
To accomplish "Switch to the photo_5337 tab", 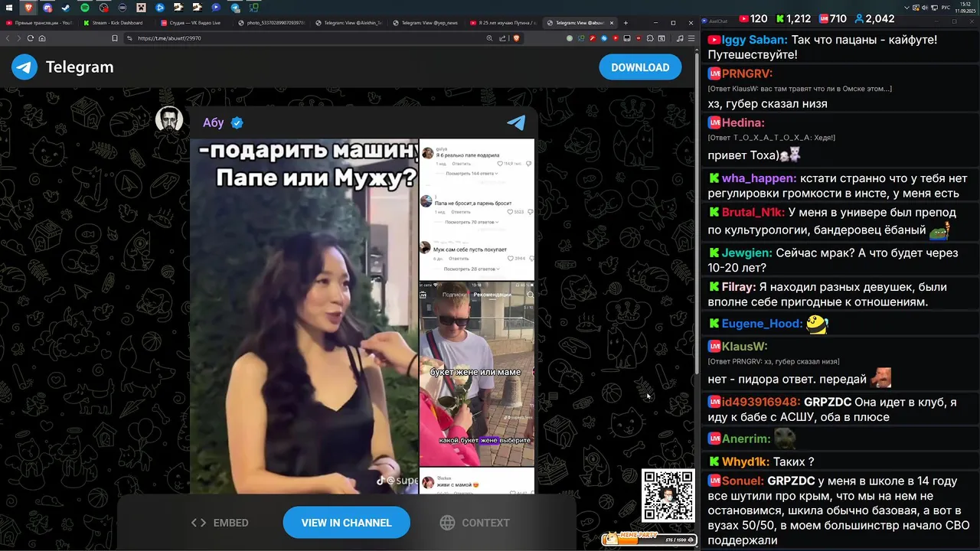I will [272, 23].
